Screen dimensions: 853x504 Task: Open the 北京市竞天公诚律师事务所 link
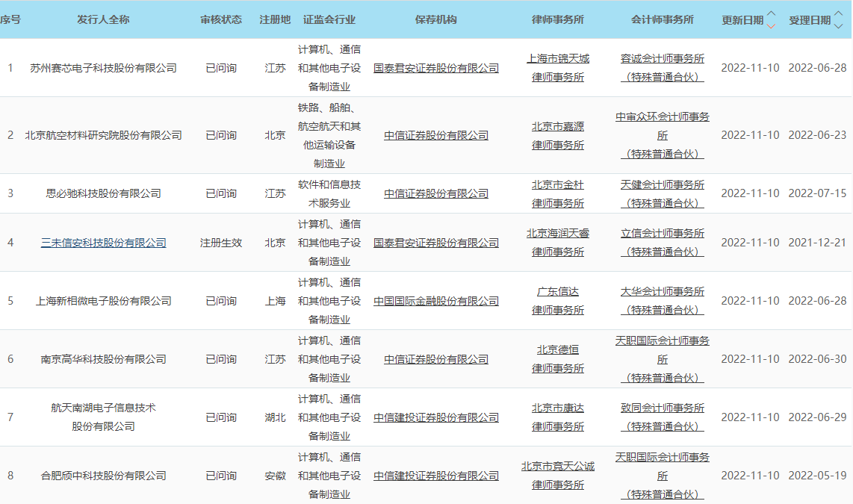(558, 475)
